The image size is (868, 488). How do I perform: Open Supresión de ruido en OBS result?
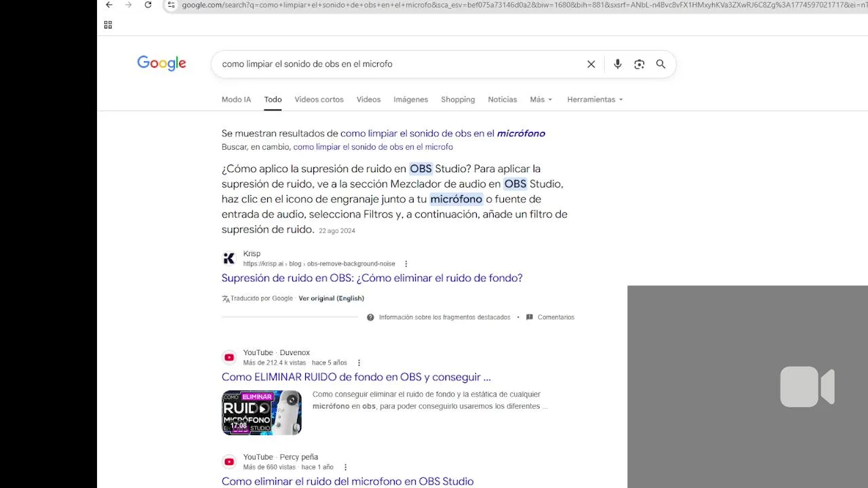[x=372, y=278]
